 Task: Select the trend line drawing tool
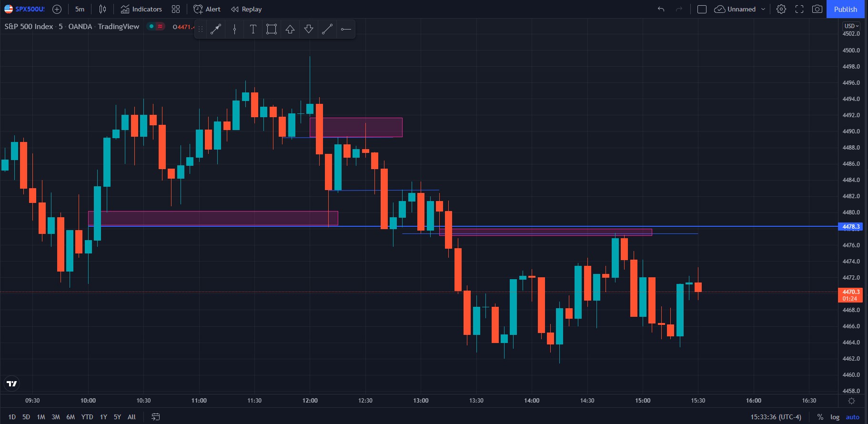327,30
